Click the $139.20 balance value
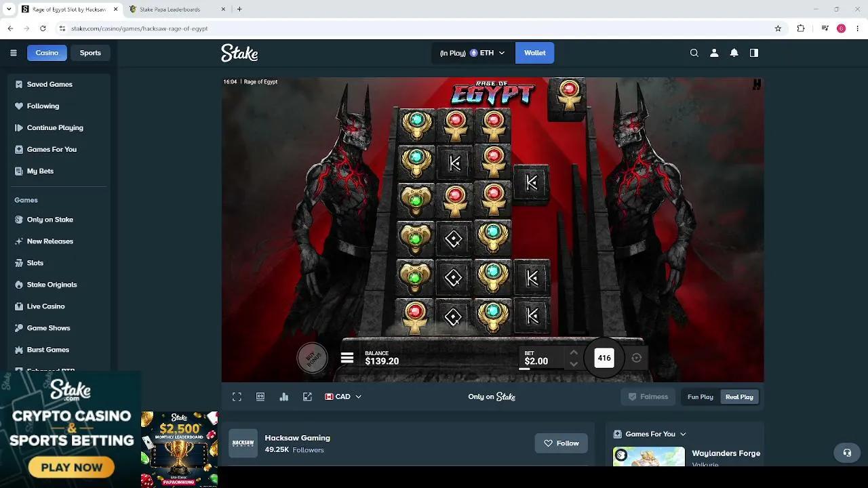Screen dimensions: 868x488 point(382,361)
